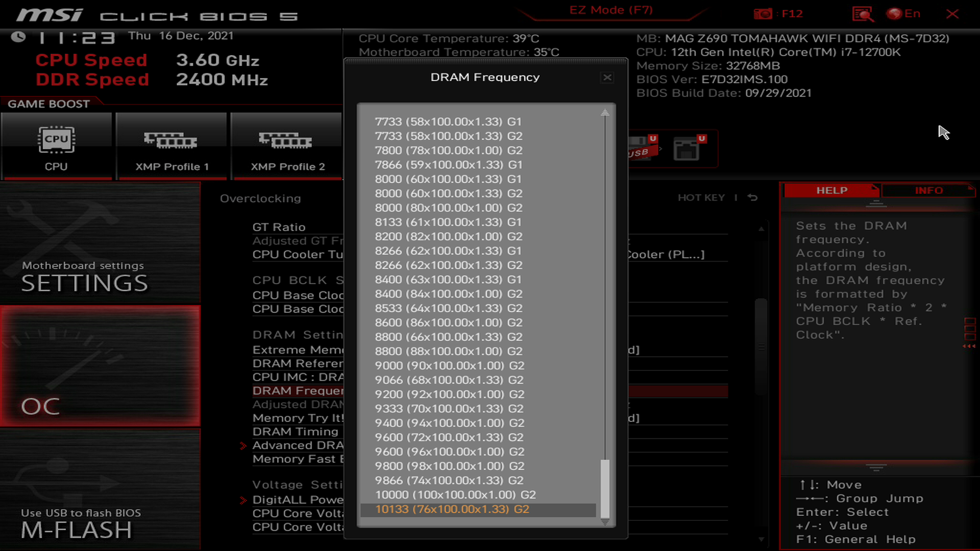The width and height of the screenshot is (980, 551).
Task: Select 10000 (100x100.00x1.00) G2
Action: pyautogui.click(x=455, y=494)
